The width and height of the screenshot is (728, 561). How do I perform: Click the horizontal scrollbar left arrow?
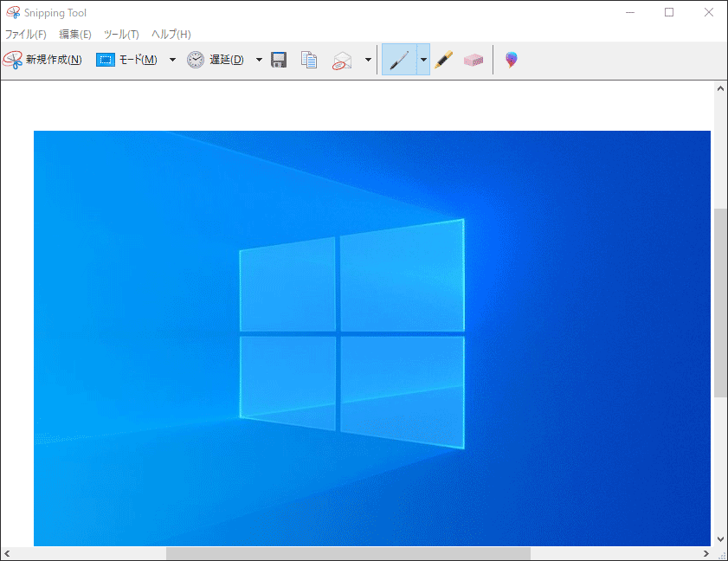click(7, 553)
